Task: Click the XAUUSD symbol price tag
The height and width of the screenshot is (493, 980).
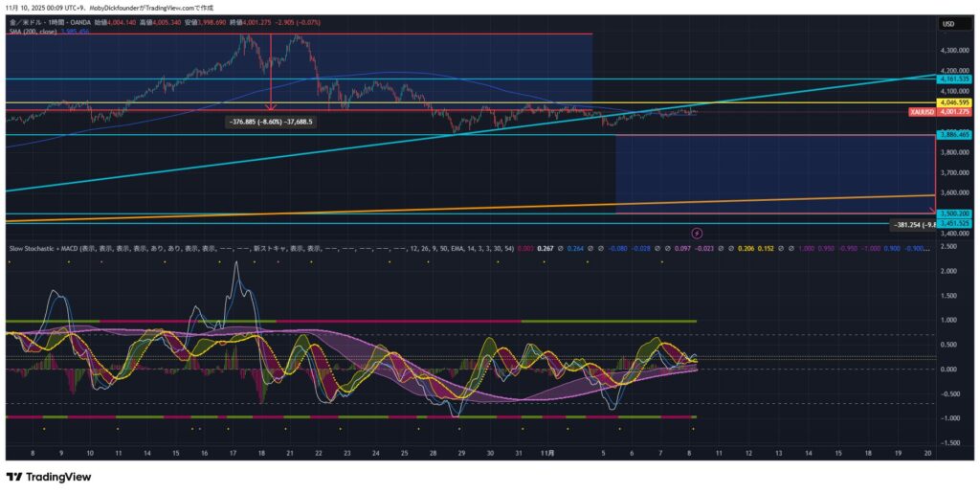Action: 921,112
